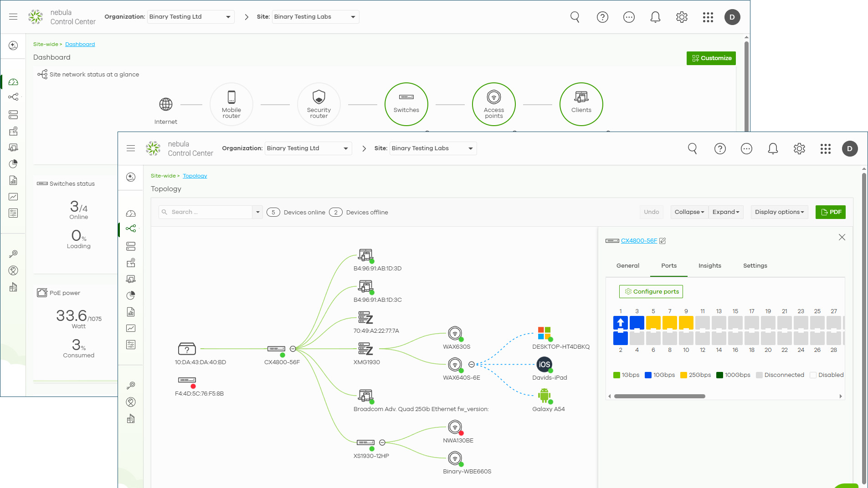The width and height of the screenshot is (868, 488).
Task: Click CX4800-56F switch node in topology
Action: [276, 349]
